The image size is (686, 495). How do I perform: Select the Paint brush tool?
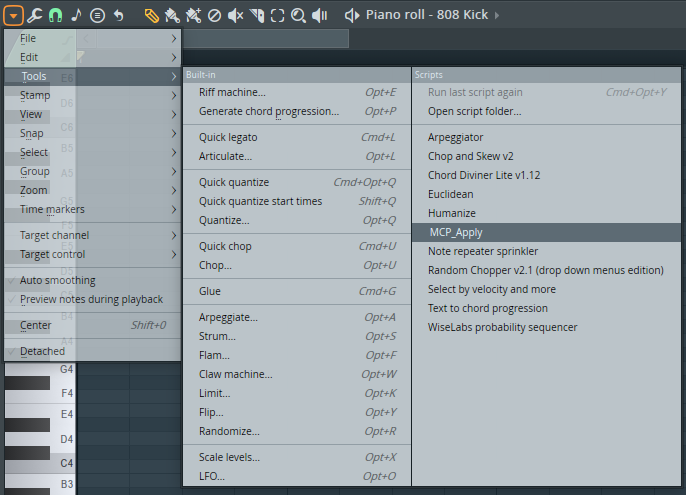point(172,16)
